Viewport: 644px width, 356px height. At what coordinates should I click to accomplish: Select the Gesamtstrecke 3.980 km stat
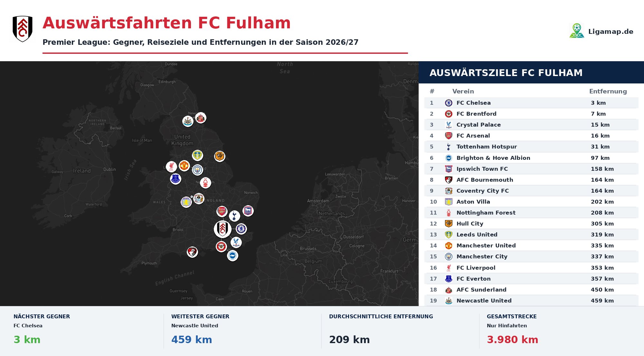512,340
